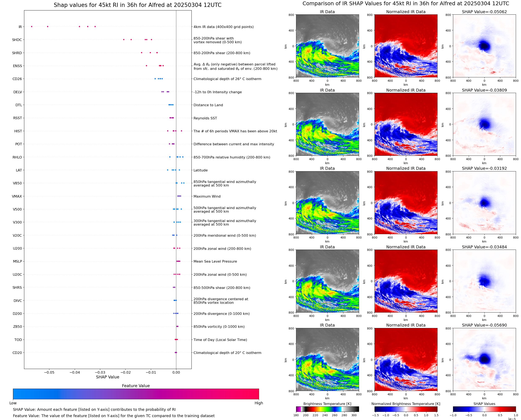Click the TOD y-axis label
This screenshot has height=420, width=521.
pyautogui.click(x=18, y=340)
